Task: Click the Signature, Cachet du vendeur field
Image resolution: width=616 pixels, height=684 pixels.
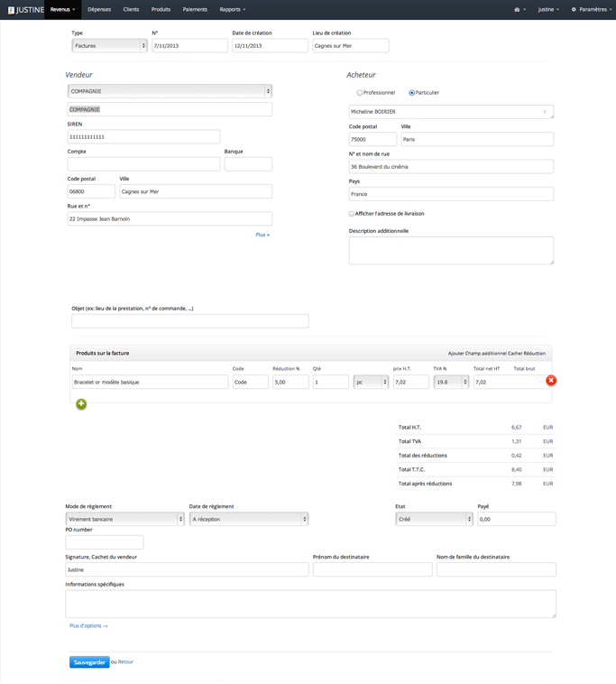Action: coord(187,569)
